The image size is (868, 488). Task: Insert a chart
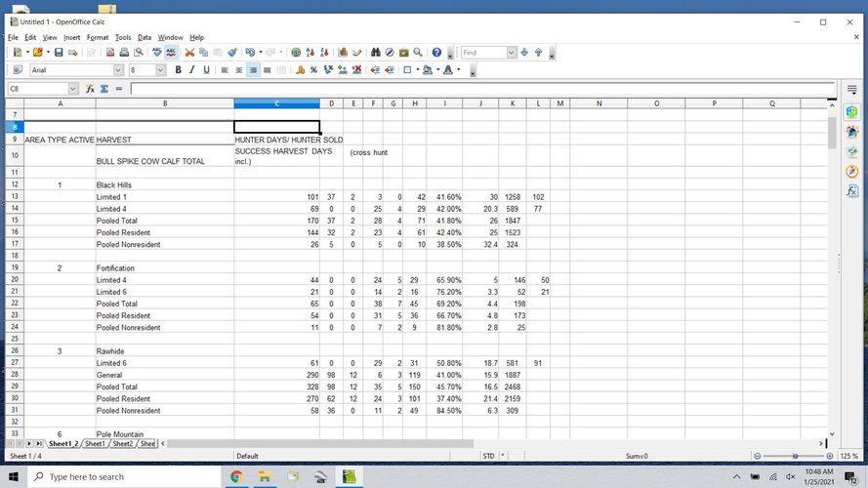(343, 52)
